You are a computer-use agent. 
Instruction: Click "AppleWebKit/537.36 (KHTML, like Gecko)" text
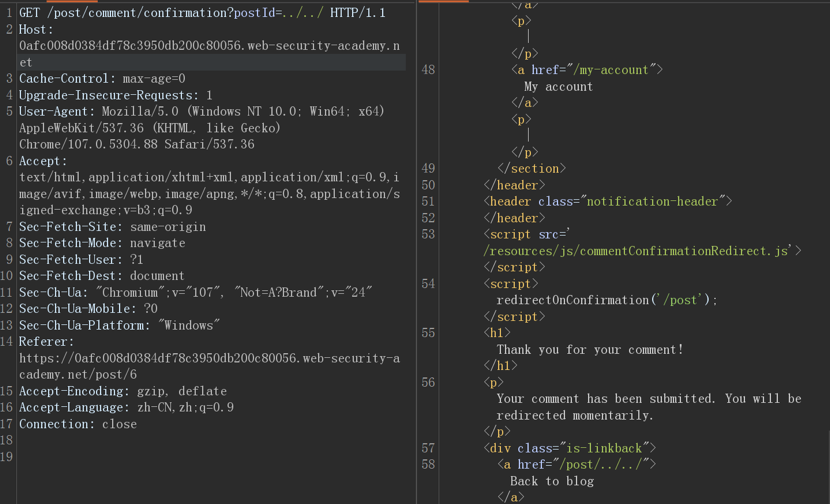tap(150, 128)
